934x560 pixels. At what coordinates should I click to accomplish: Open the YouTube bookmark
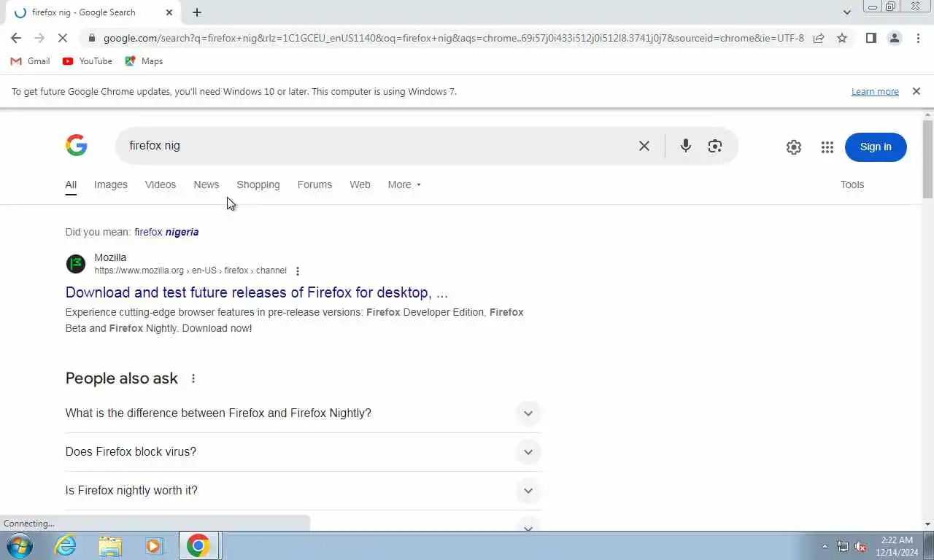pyautogui.click(x=88, y=61)
